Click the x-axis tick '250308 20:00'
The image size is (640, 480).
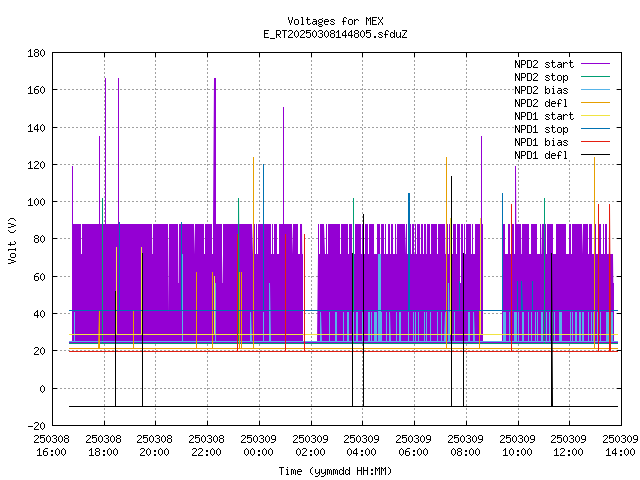[155, 445]
